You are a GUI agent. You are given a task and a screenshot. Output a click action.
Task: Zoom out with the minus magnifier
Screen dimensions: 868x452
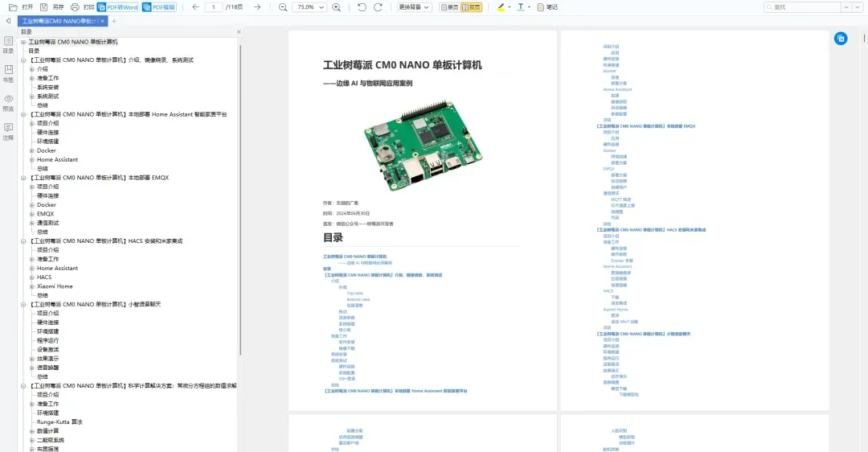pos(283,7)
